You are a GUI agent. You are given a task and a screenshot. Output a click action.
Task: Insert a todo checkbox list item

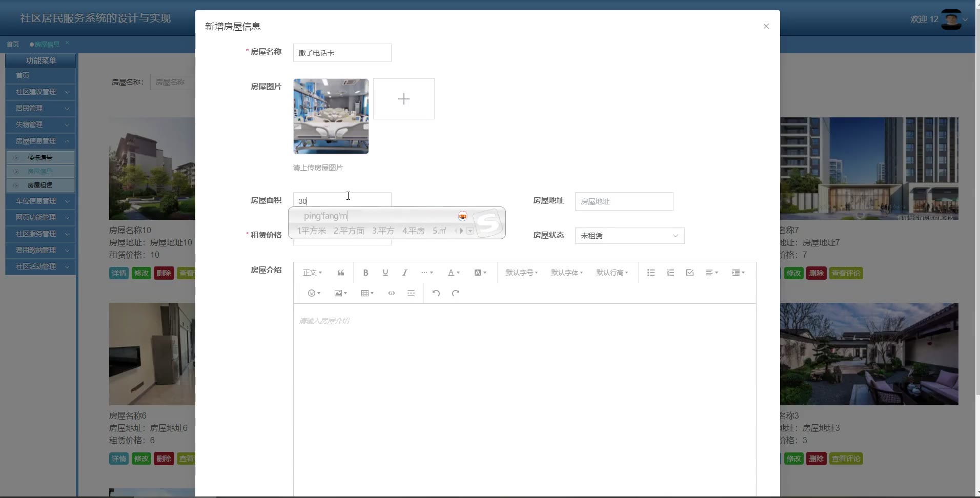coord(690,273)
